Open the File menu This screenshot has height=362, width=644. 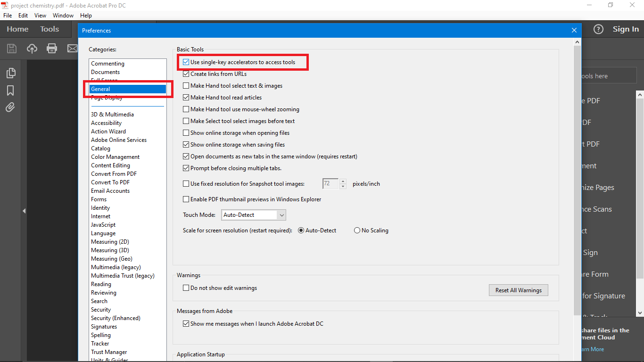click(8, 16)
